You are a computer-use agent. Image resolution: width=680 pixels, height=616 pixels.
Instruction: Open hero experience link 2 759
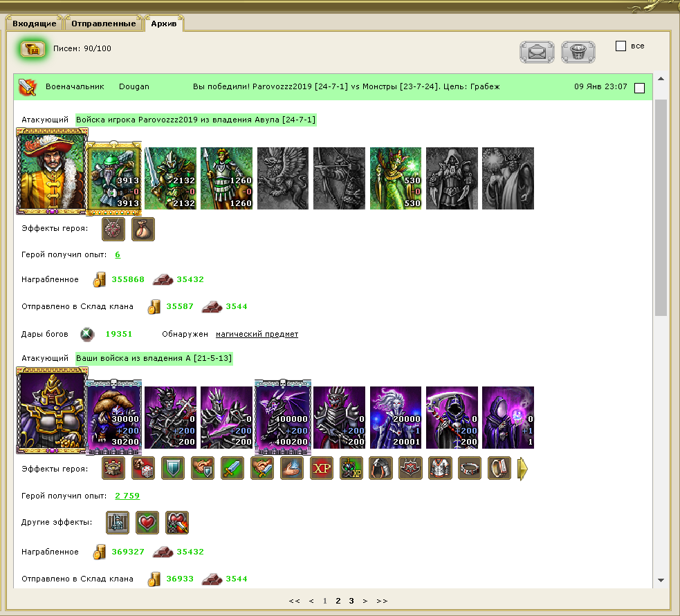127,496
